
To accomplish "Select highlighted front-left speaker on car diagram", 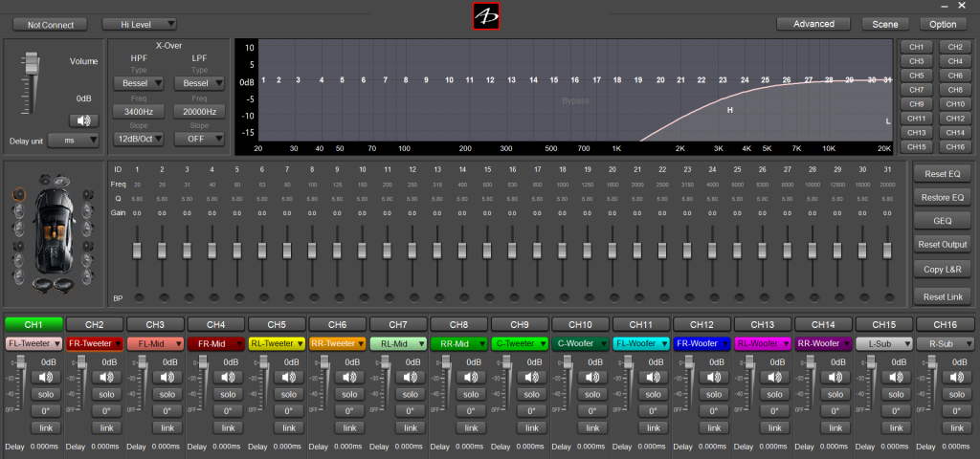I will pos(20,196).
